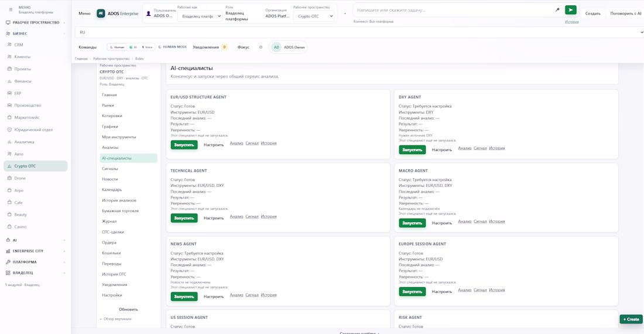The width and height of the screenshot is (644, 334).
Task: Click the Финансы sidebar icon
Action: pos(9,81)
